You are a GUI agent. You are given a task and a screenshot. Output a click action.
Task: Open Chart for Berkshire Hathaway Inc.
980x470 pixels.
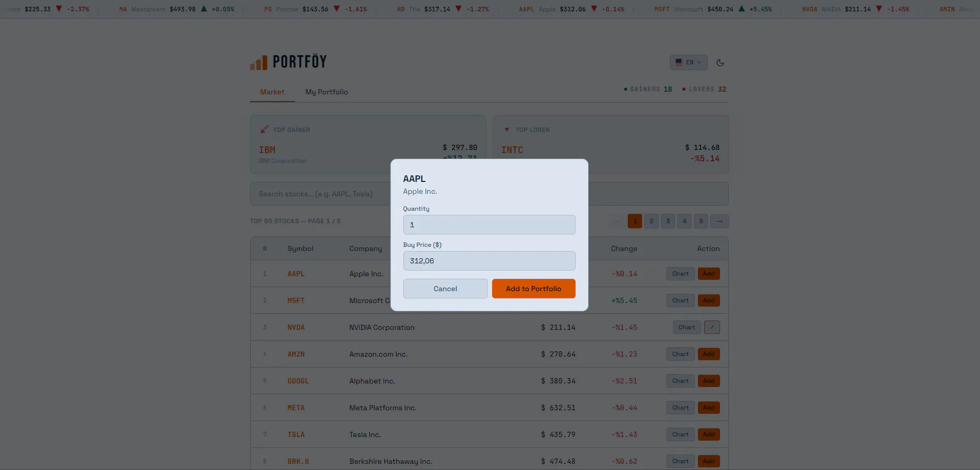680,461
